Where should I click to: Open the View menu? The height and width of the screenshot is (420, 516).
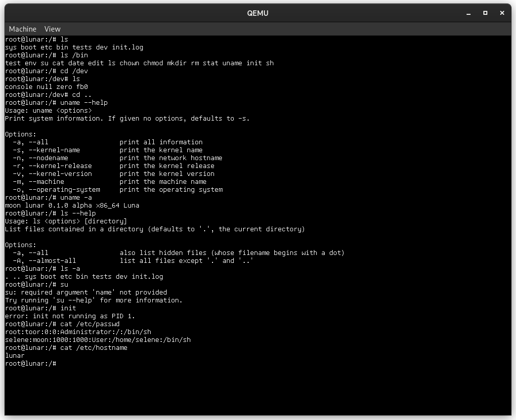click(52, 29)
